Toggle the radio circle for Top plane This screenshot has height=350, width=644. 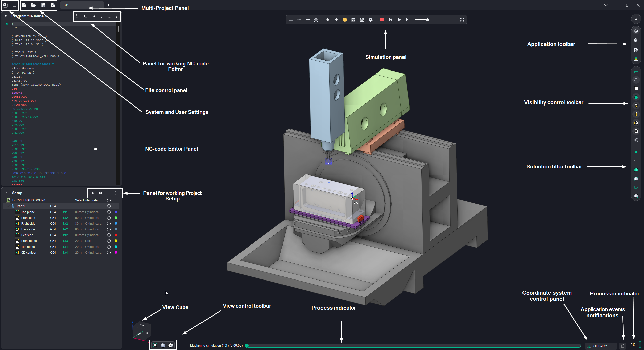(x=109, y=212)
